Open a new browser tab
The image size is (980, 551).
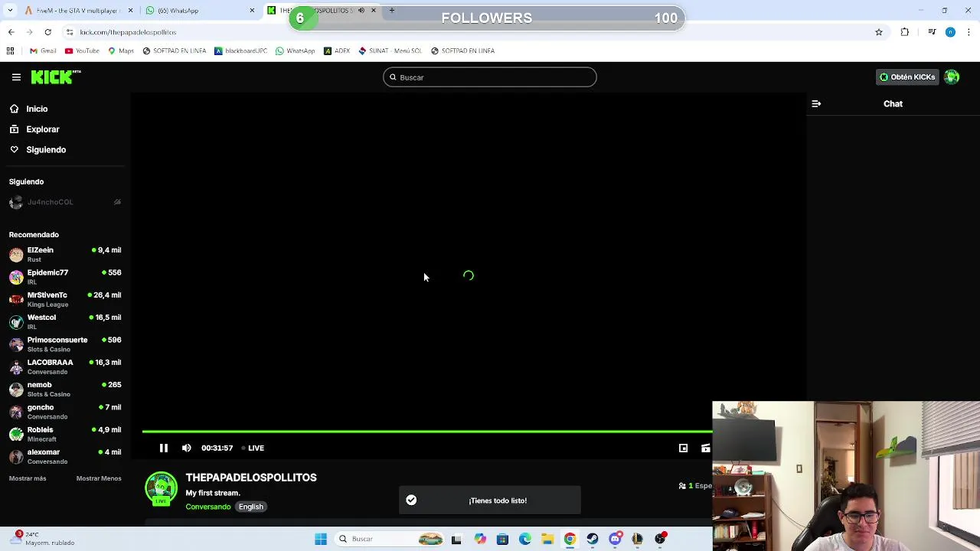click(392, 11)
